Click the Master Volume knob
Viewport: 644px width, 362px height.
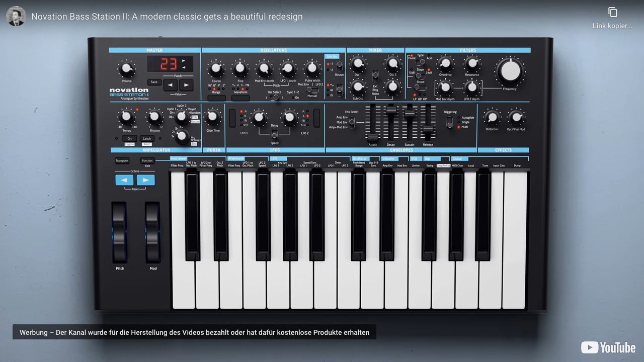pos(127,69)
